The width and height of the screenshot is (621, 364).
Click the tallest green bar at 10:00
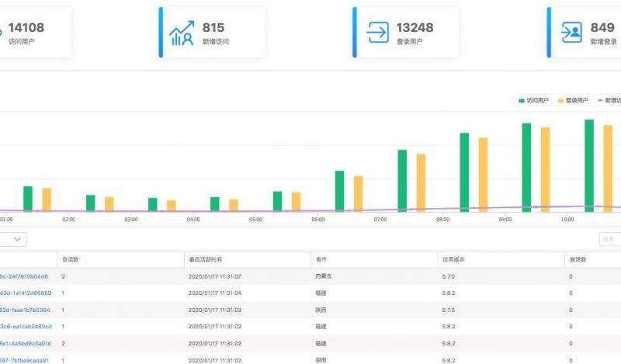pos(589,165)
